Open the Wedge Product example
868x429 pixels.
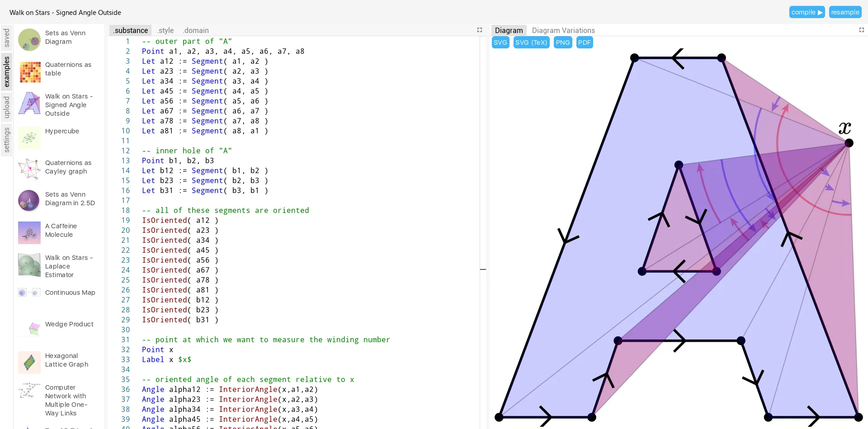(x=69, y=324)
